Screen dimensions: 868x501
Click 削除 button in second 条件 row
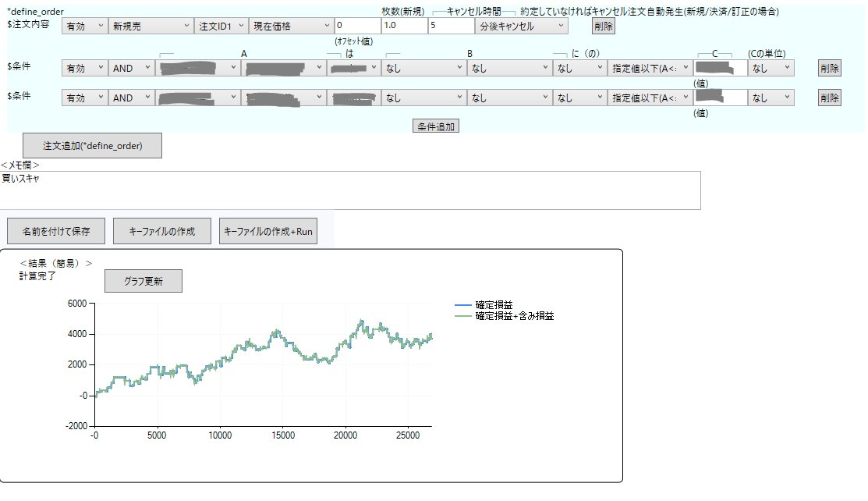point(829,98)
